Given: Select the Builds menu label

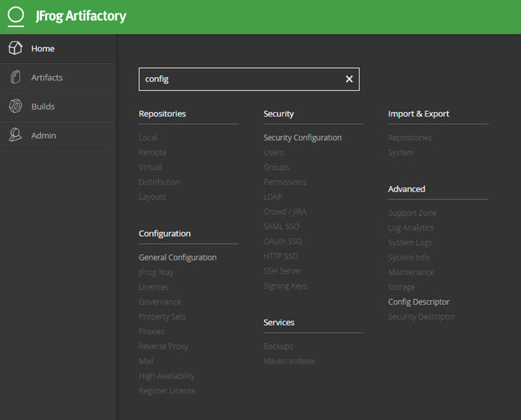Looking at the screenshot, I should coord(43,107).
